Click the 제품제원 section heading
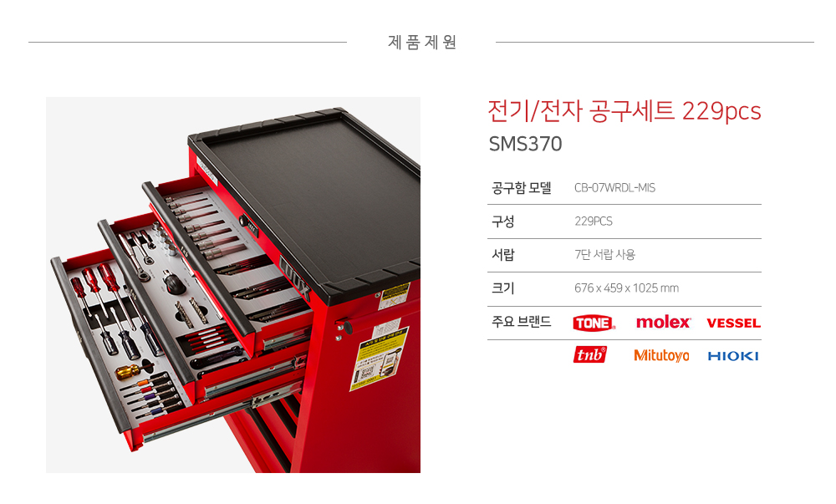Screen dimensions: 836x504 click(421, 42)
